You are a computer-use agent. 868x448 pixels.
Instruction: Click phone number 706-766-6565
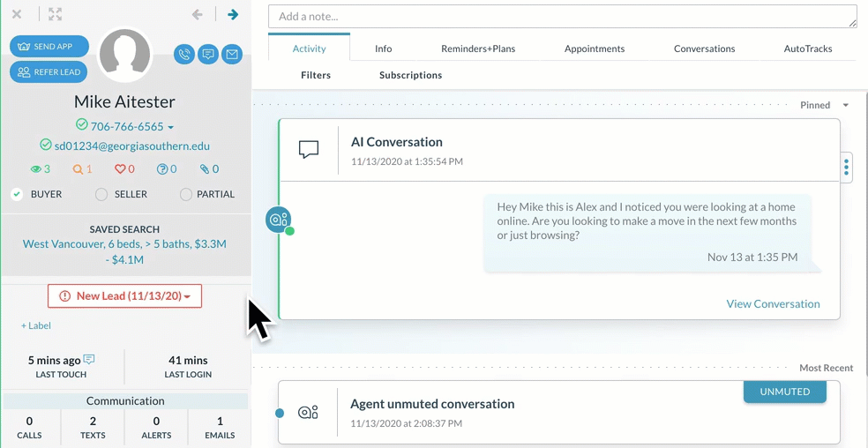(127, 126)
